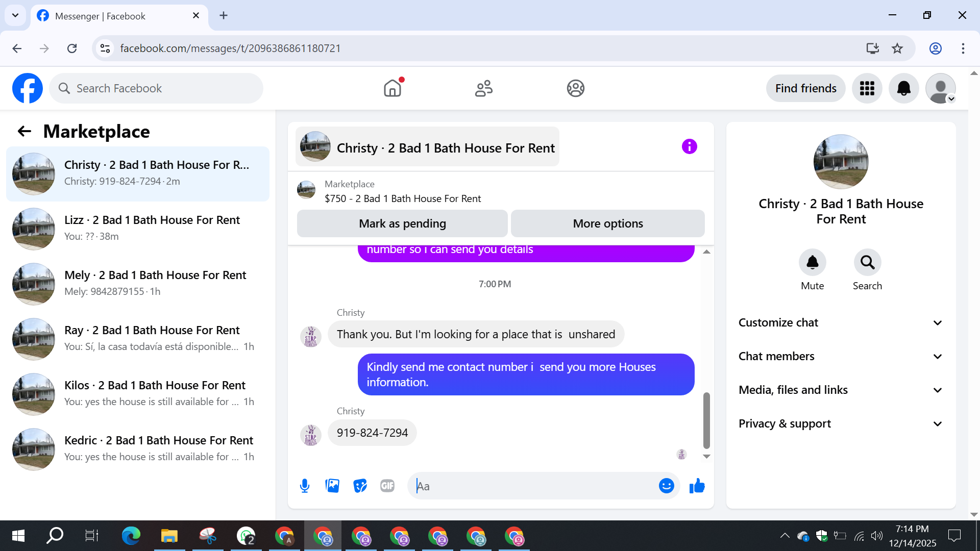Bookmark this tab with the star
The height and width of the screenshot is (551, 980).
coord(897,48)
